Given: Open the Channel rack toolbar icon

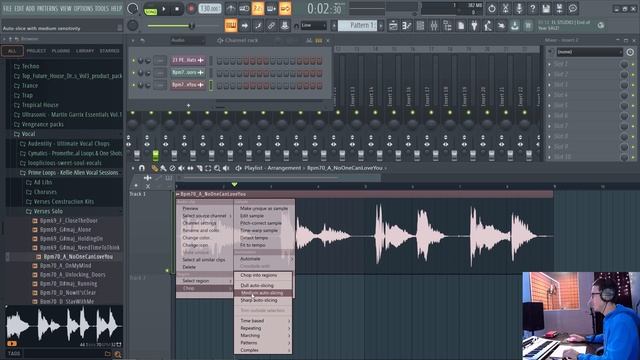Looking at the screenshot, I should click(420, 26).
